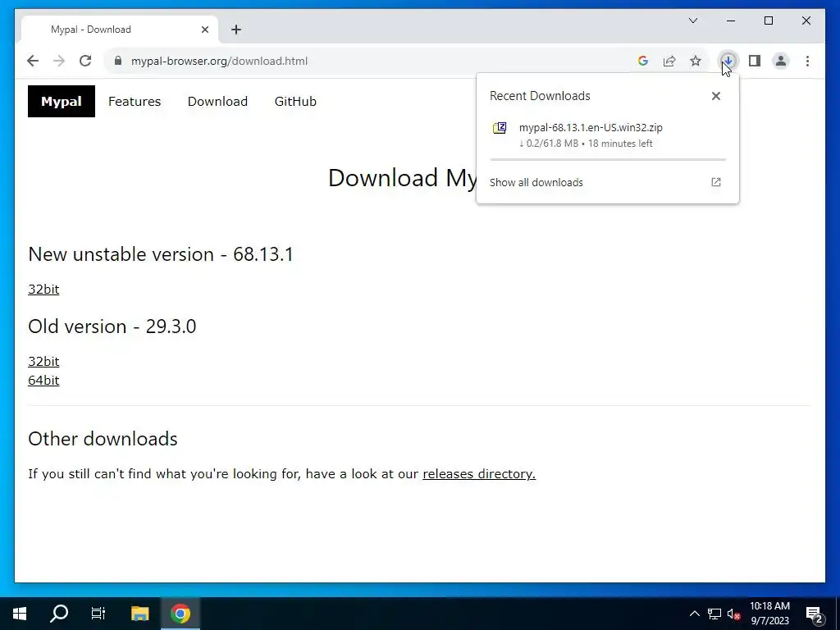This screenshot has width=840, height=630.
Task: Click the Google icon in address bar
Action: [x=643, y=61]
